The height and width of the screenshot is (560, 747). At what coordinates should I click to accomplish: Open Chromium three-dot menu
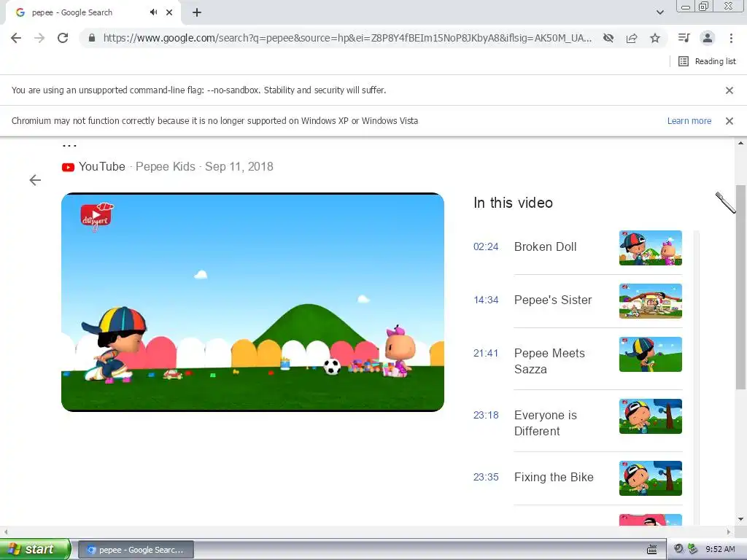(731, 38)
